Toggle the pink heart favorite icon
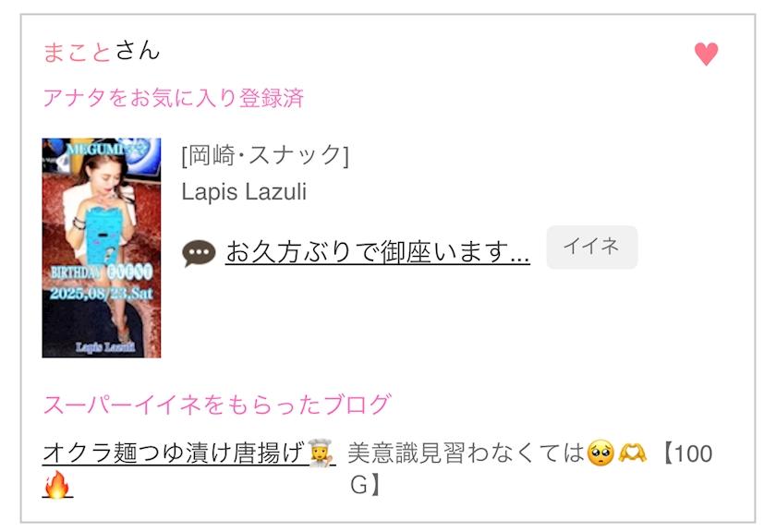Viewport: 776px width, 532px height. tap(706, 54)
